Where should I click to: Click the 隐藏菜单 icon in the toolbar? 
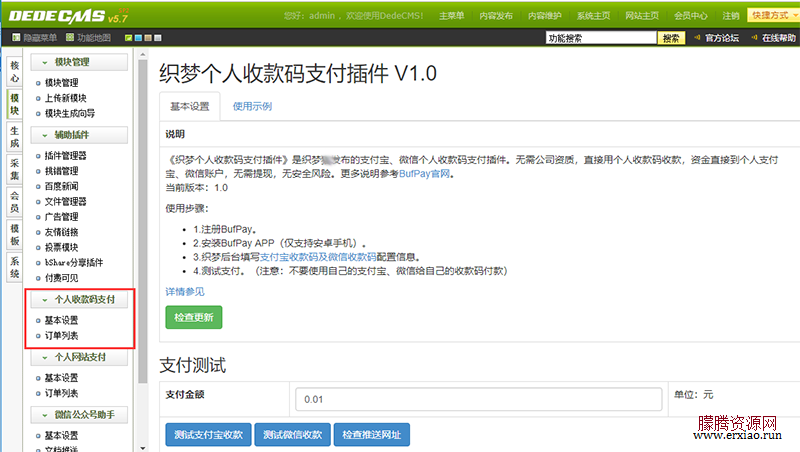point(16,37)
